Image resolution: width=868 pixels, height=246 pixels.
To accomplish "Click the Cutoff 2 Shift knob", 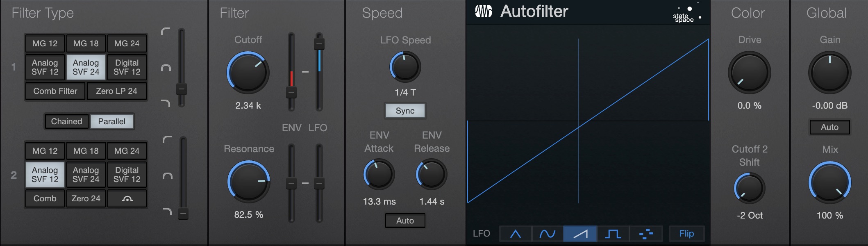I will 750,188.
